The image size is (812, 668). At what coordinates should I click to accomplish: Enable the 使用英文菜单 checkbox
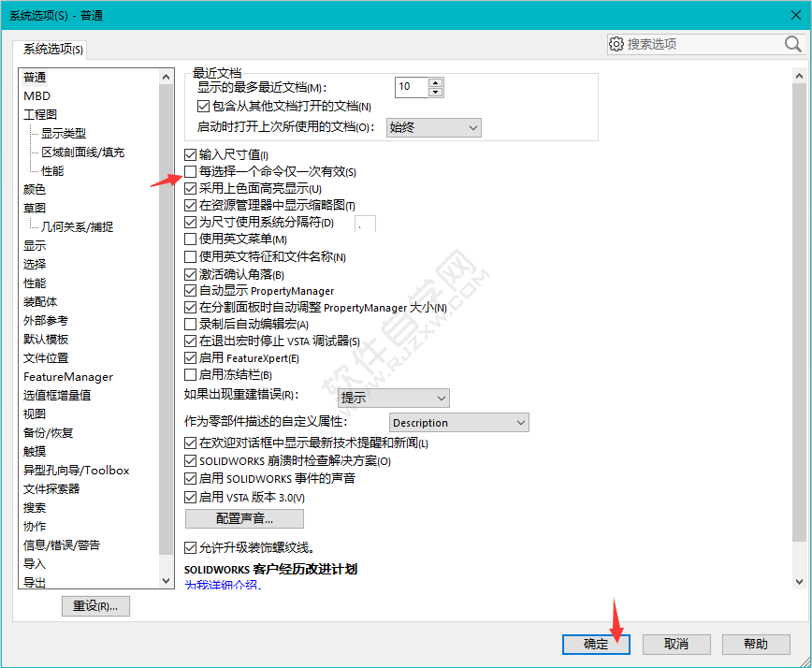pos(190,239)
